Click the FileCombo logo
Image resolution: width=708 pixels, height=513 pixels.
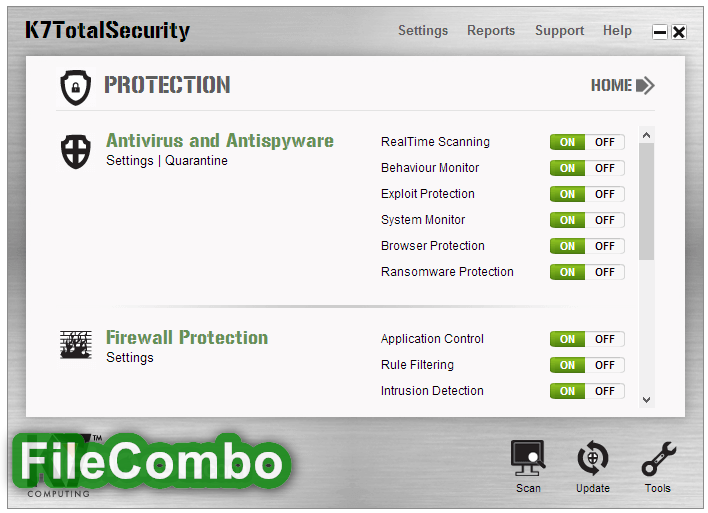pyautogui.click(x=151, y=462)
